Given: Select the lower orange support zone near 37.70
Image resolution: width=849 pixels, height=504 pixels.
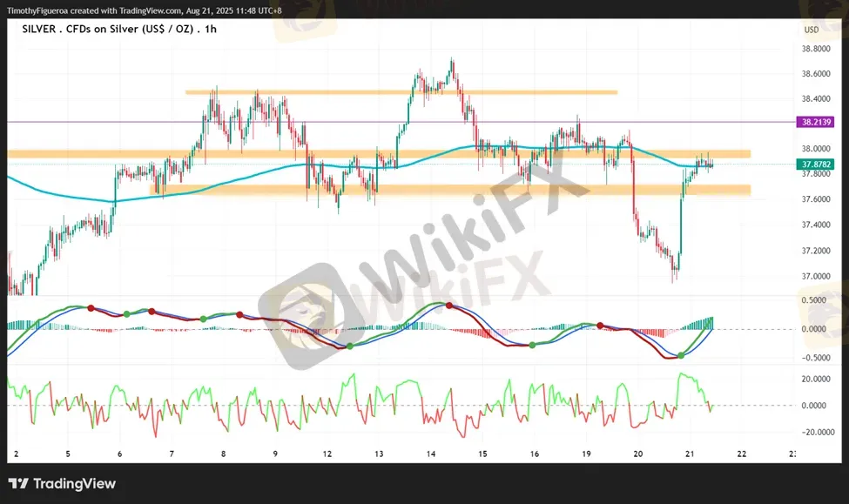Looking at the screenshot, I should (435, 189).
